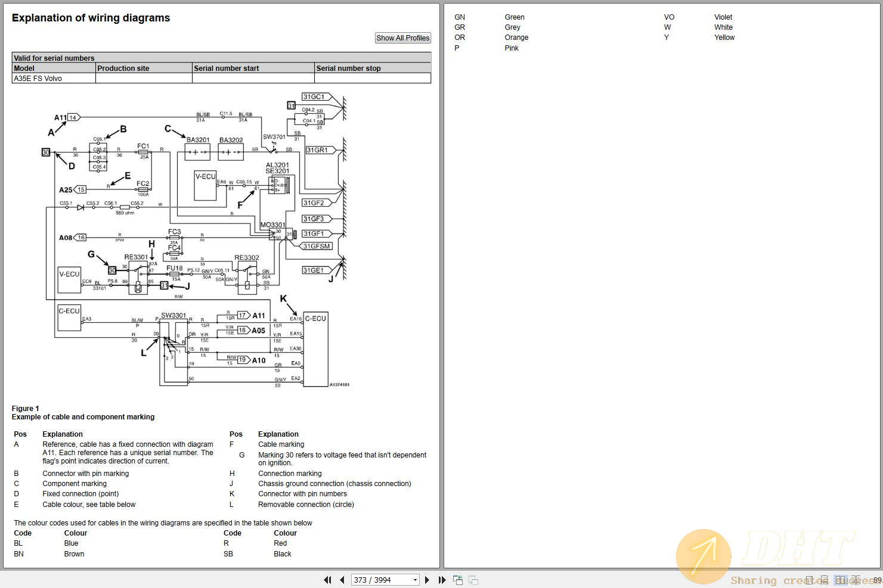Image resolution: width=883 pixels, height=588 pixels.
Task: Click the FU18 fuse label in diagram
Action: click(x=175, y=269)
